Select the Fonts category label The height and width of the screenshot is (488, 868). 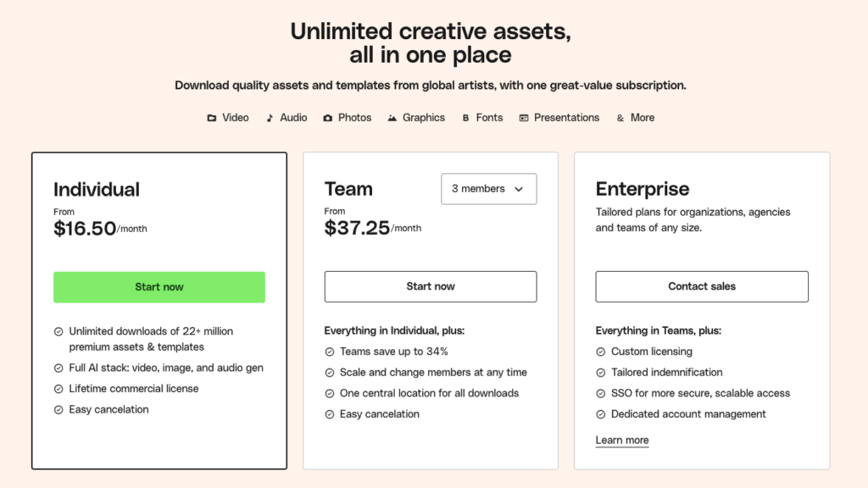489,118
